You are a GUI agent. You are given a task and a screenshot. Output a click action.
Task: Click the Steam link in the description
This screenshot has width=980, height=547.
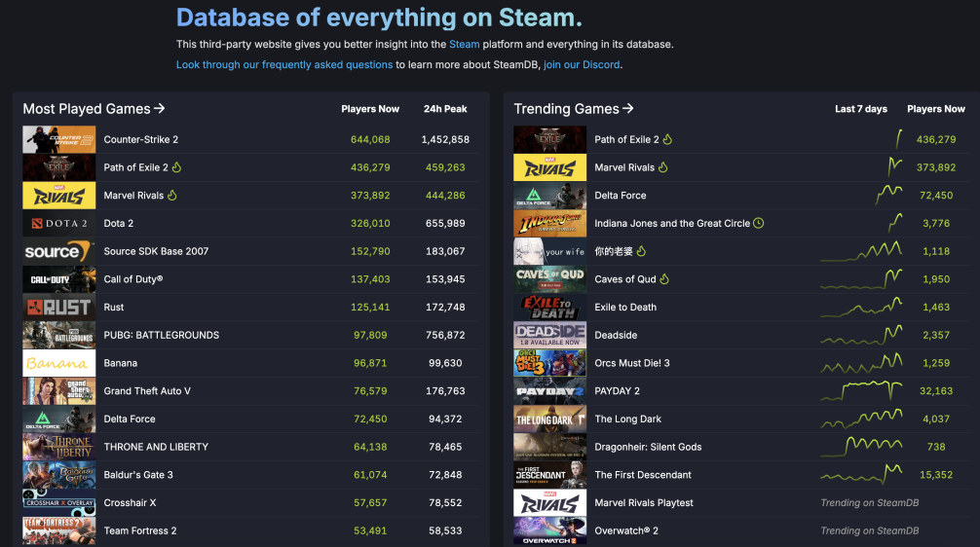[x=464, y=44]
